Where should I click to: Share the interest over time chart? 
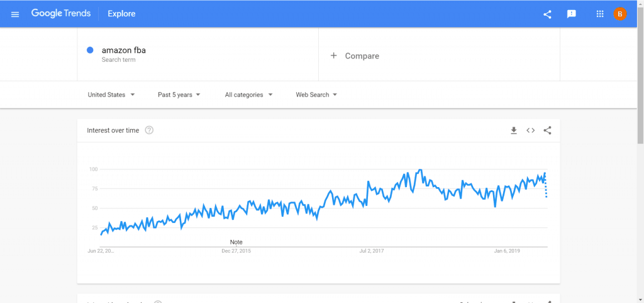(x=547, y=130)
